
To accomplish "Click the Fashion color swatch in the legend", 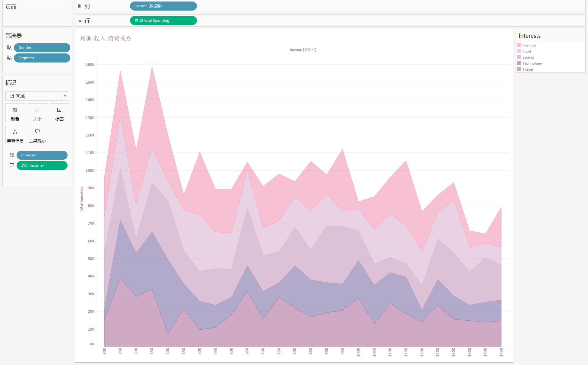I will [x=519, y=45].
